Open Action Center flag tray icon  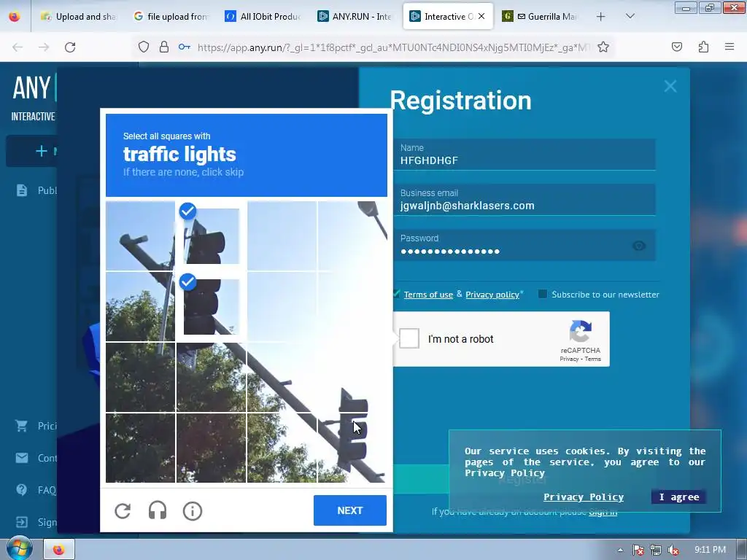(638, 550)
